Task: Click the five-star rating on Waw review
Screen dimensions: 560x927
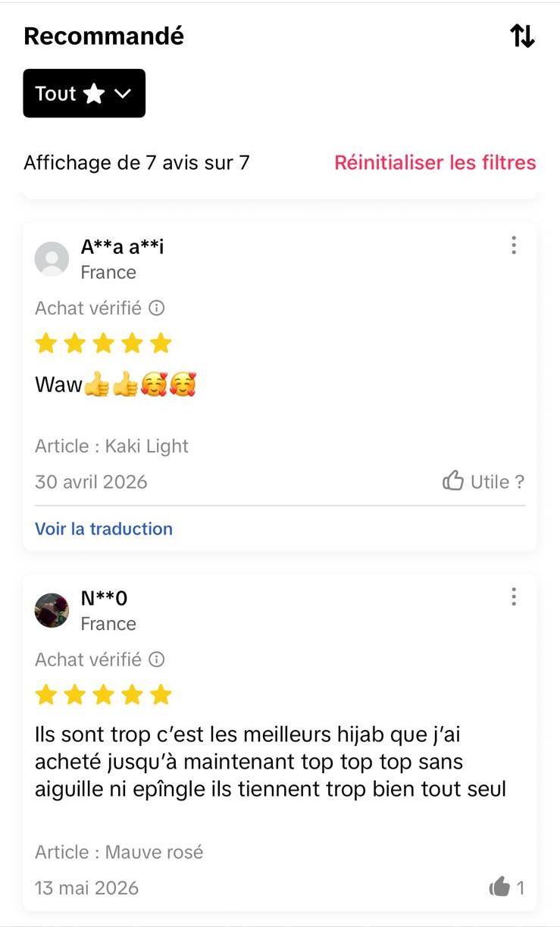Action: point(104,343)
